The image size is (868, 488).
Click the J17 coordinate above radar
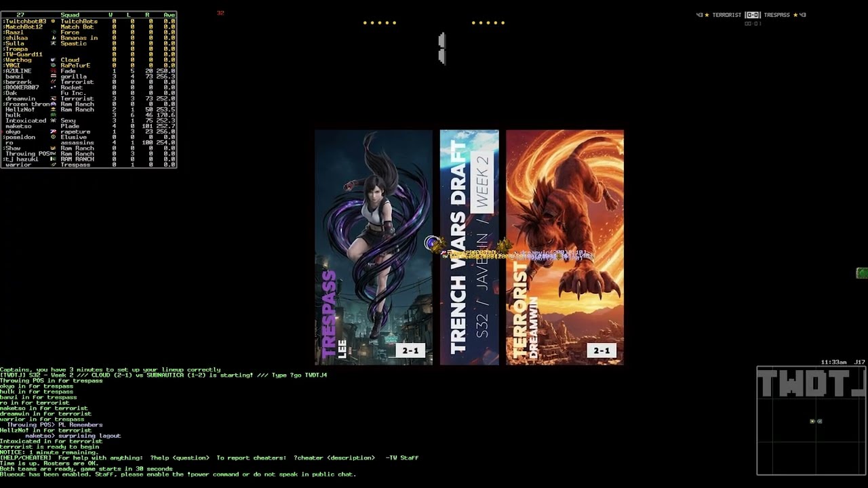pos(860,362)
